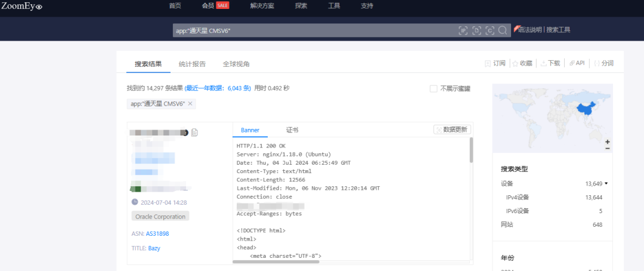Click the banner vertical scrollbar
The width and height of the screenshot is (644, 271).
(471, 150)
